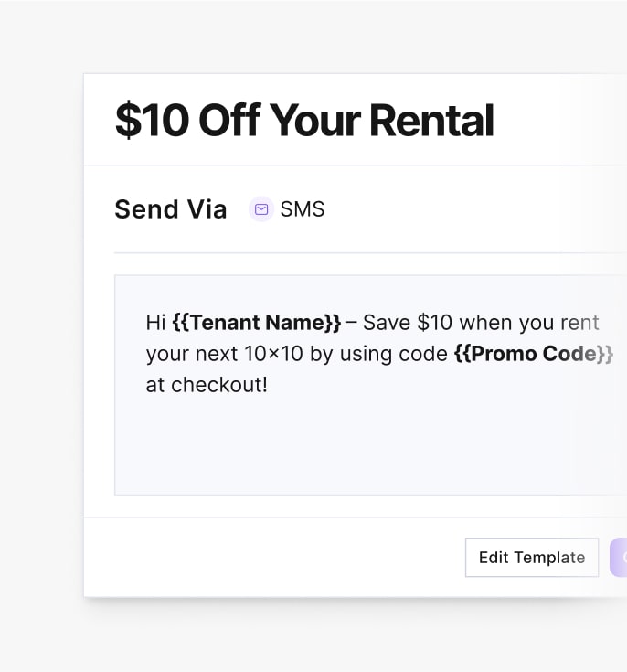627x672 pixels.
Task: Click "$10" in the title heading
Action: [152, 121]
